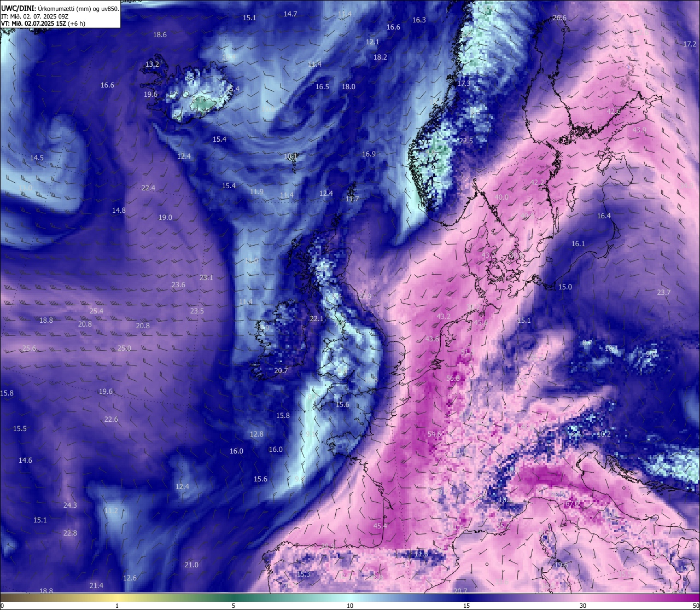
Task: Click the map value label '21.0'
Action: (x=191, y=565)
